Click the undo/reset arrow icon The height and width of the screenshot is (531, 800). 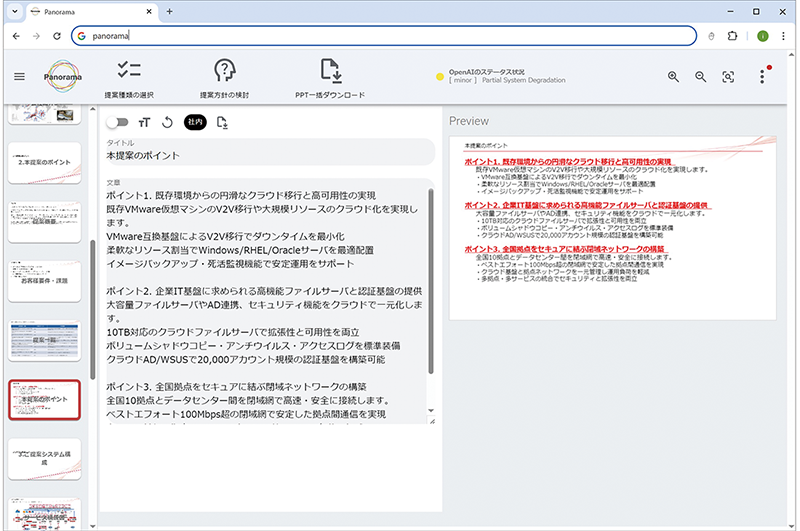167,123
